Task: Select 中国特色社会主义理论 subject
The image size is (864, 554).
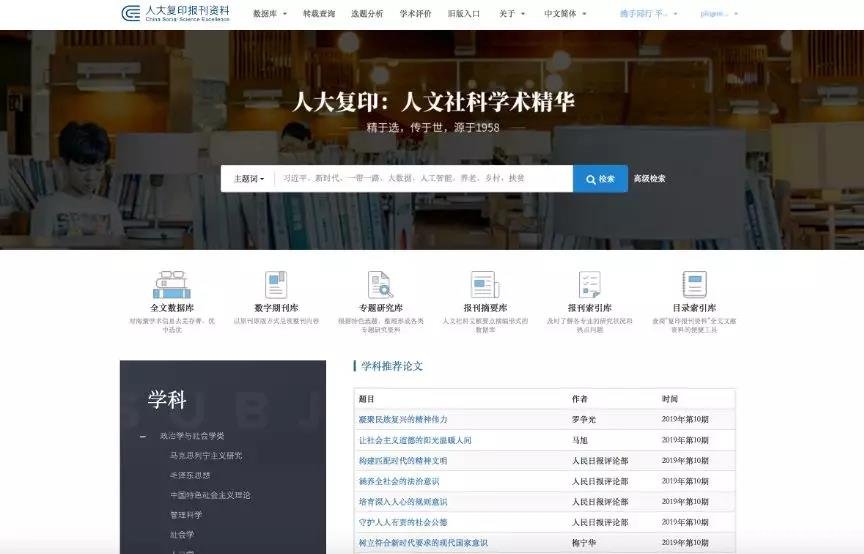Action: click(210, 495)
